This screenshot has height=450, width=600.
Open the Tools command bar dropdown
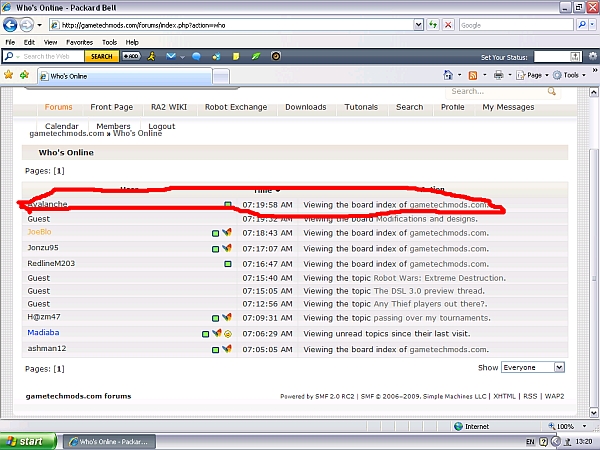(569, 75)
